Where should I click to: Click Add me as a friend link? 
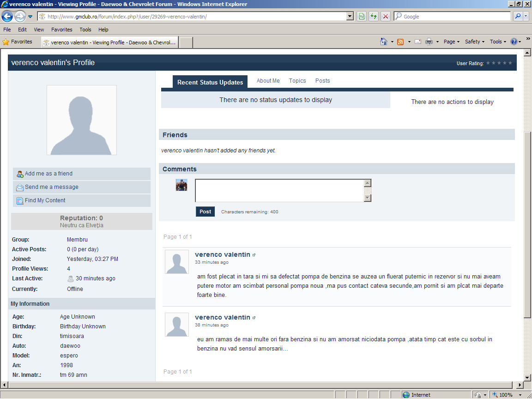click(48, 174)
